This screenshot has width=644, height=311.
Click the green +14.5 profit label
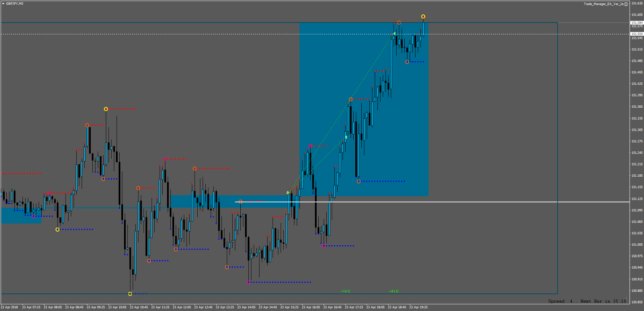pos(345,291)
